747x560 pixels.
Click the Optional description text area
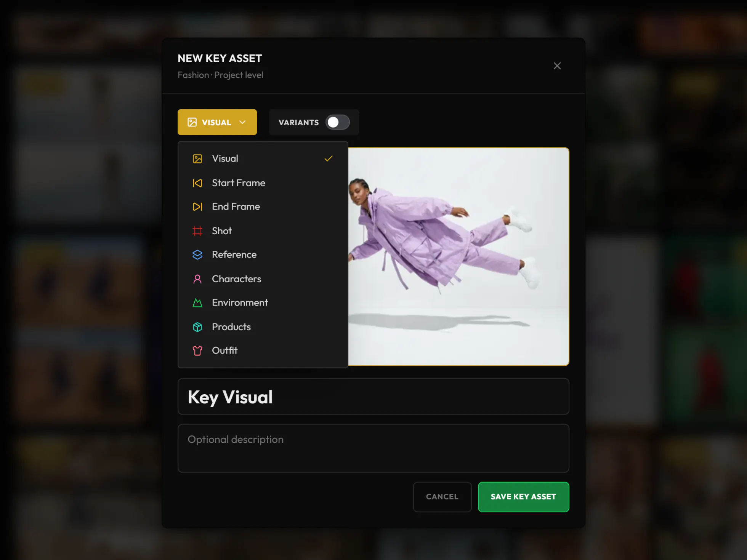[373, 448]
